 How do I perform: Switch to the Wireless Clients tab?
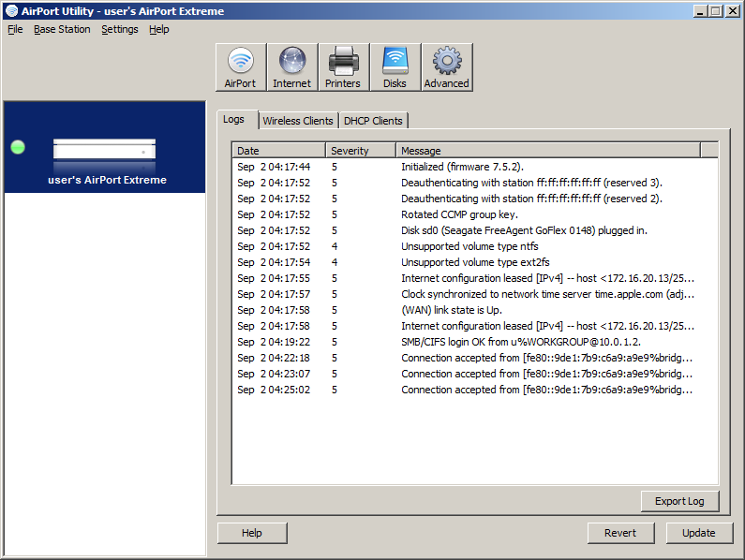tap(298, 121)
